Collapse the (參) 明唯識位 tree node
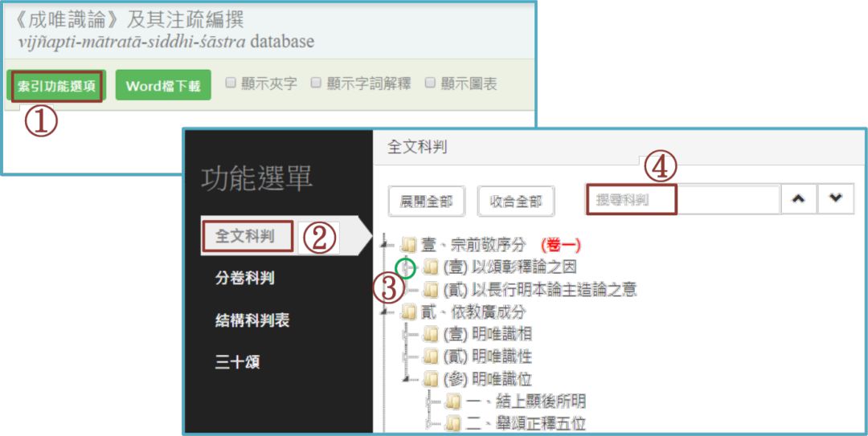The height and width of the screenshot is (436, 868). (x=407, y=380)
